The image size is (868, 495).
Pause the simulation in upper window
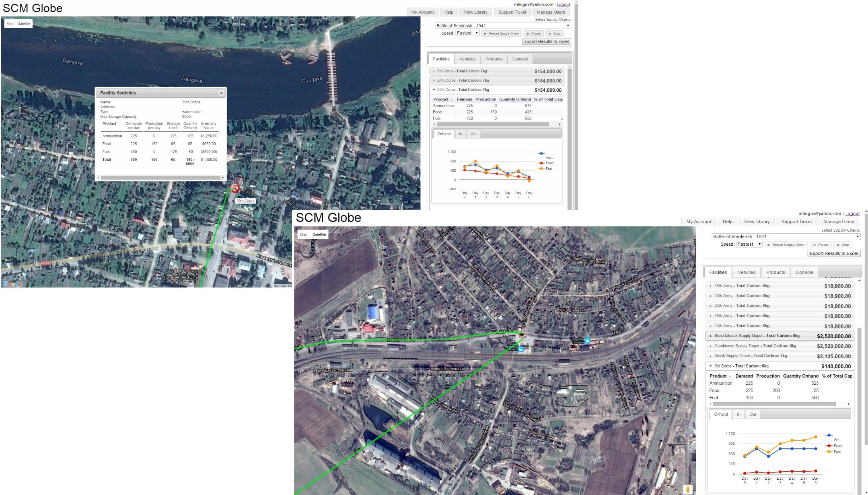[x=534, y=34]
